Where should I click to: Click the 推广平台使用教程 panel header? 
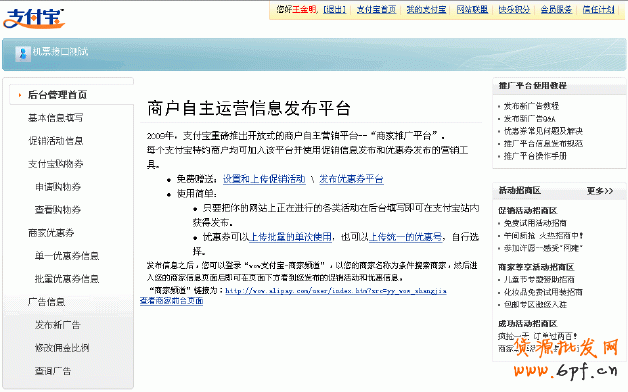[x=533, y=86]
